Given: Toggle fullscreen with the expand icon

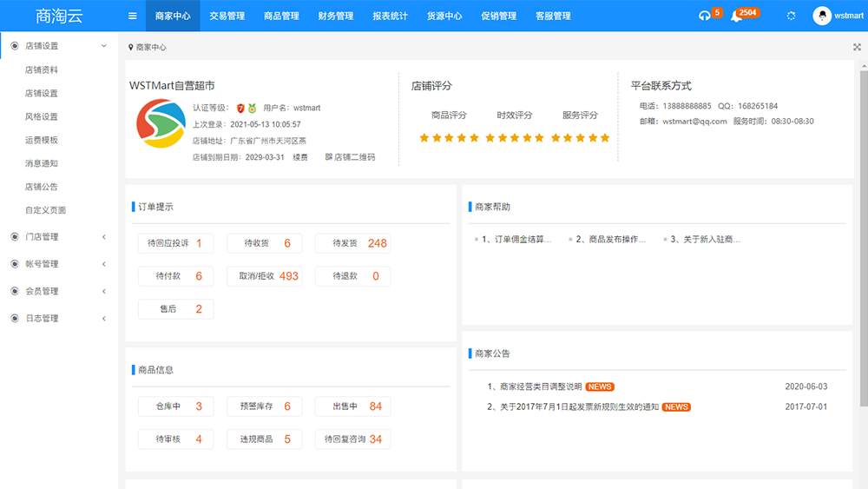Looking at the screenshot, I should (857, 47).
